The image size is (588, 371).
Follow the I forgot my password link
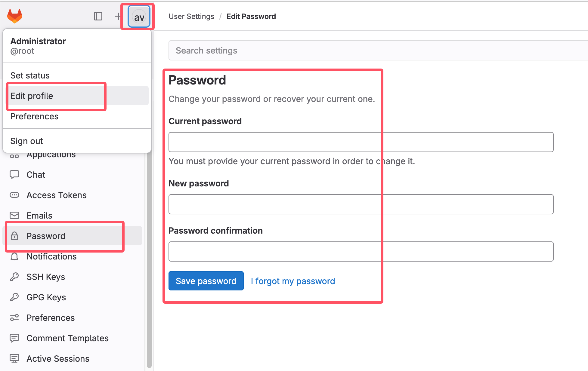click(293, 281)
